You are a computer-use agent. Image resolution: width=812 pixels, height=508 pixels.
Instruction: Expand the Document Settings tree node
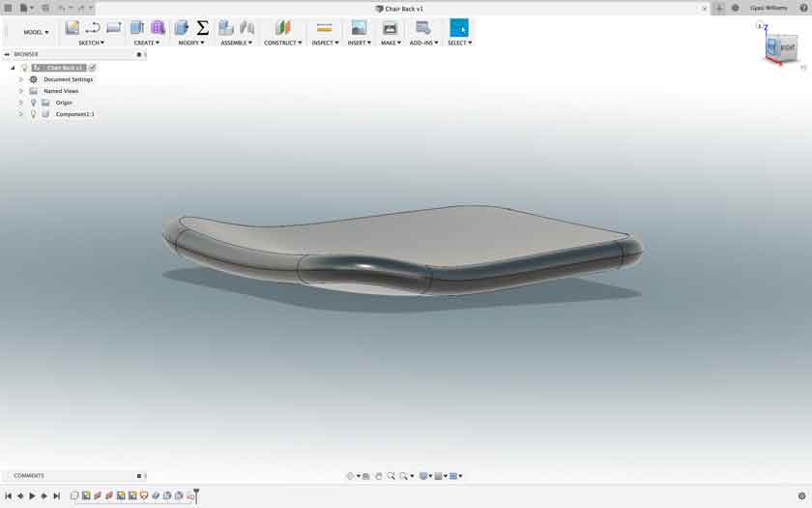click(21, 79)
